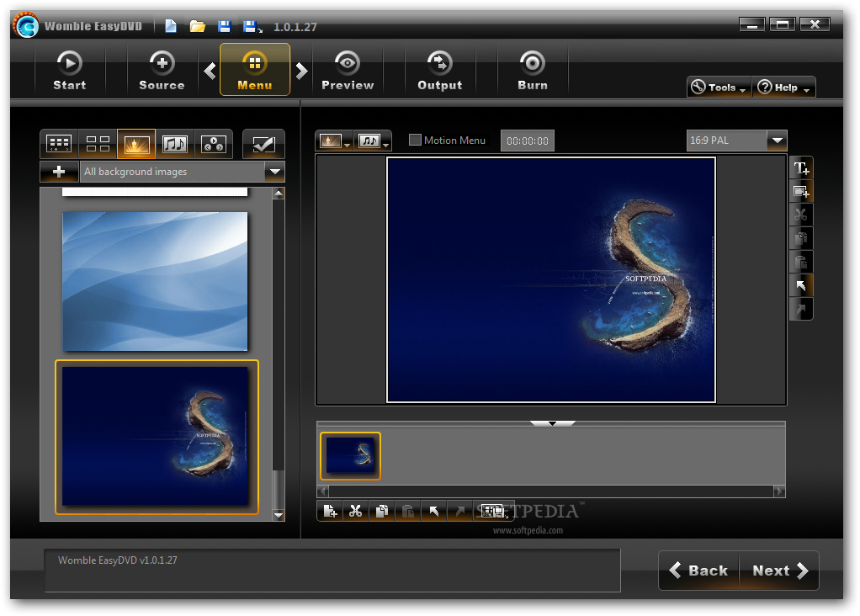Click the Womble EasyDVD v1.0.1.27 status text

(x=117, y=560)
